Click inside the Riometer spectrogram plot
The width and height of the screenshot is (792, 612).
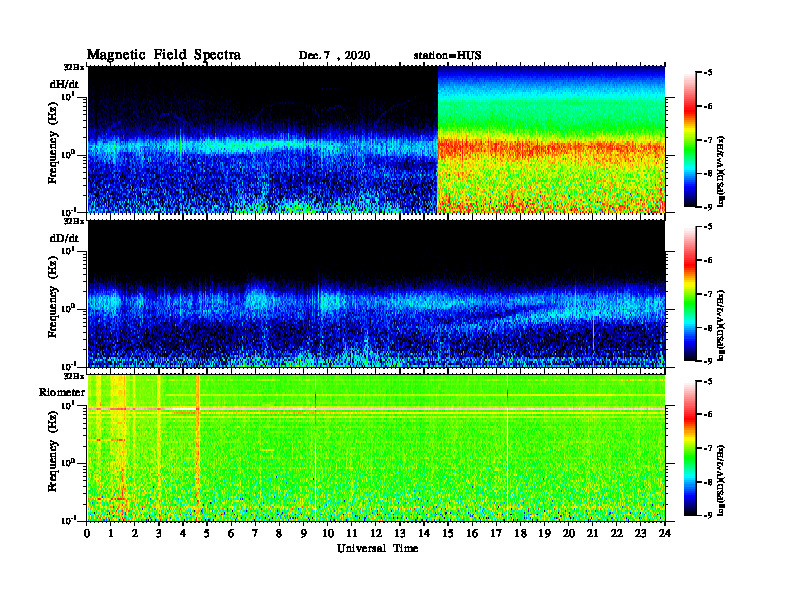(x=376, y=448)
